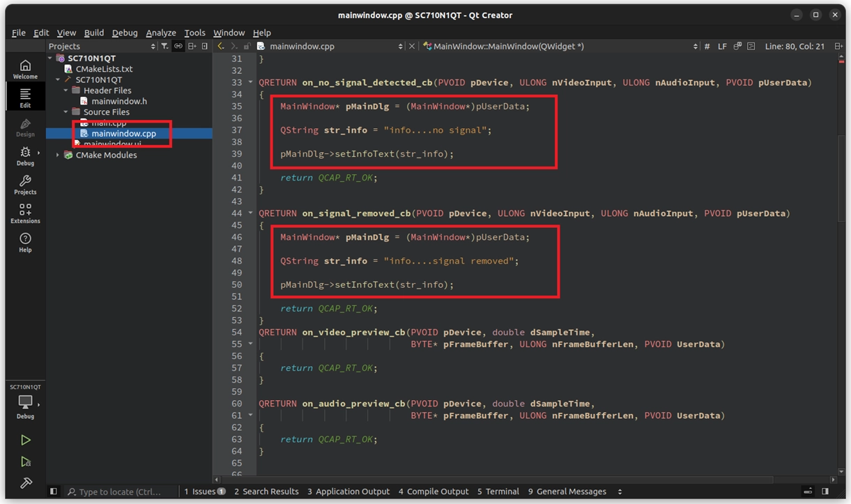Go forward in editor navigation history
Viewport: 851px width, 504px height.
[x=233, y=46]
